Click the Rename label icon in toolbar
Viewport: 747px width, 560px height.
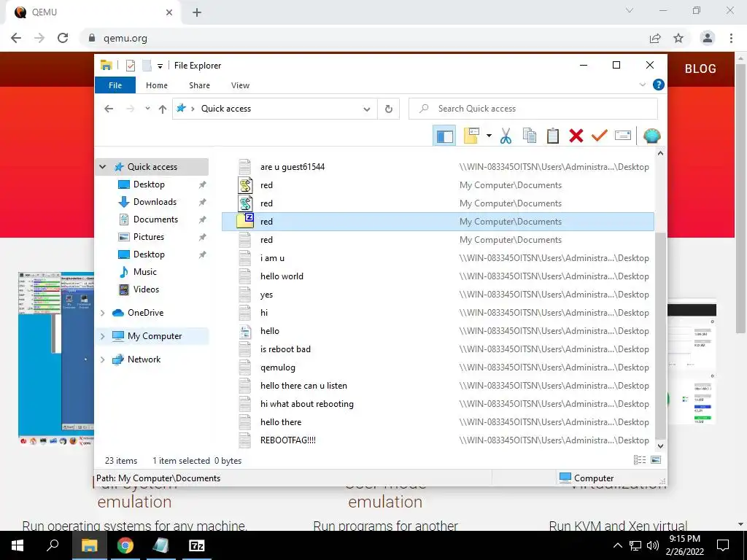tap(623, 136)
